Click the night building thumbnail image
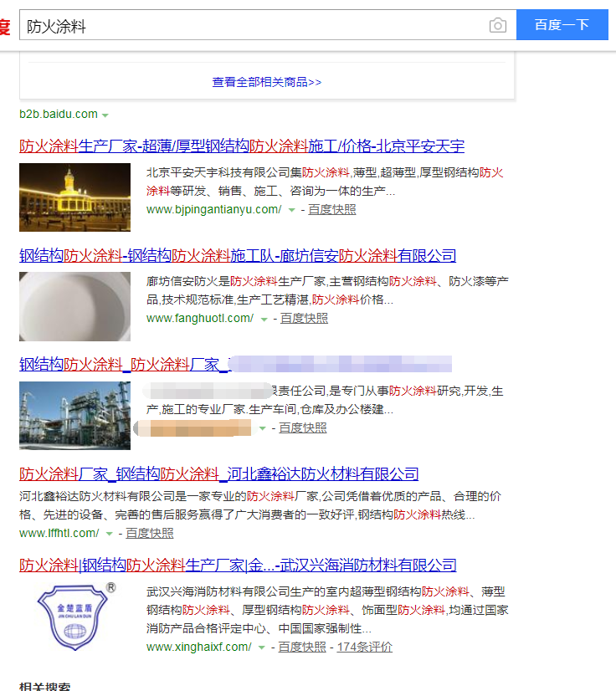The height and width of the screenshot is (691, 616). (75, 197)
